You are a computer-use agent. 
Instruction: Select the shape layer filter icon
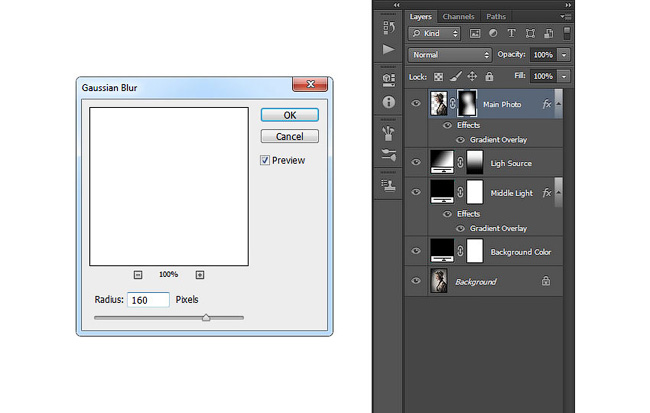pos(530,33)
